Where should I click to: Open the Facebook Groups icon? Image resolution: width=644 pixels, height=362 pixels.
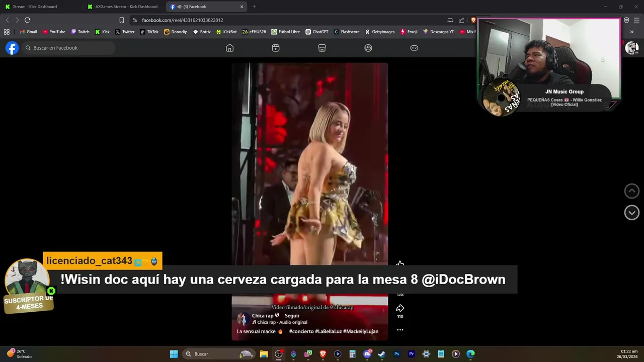pyautogui.click(x=368, y=48)
